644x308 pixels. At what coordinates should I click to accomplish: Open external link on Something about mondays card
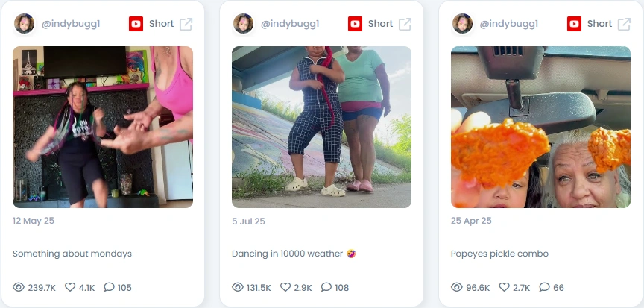(x=186, y=24)
